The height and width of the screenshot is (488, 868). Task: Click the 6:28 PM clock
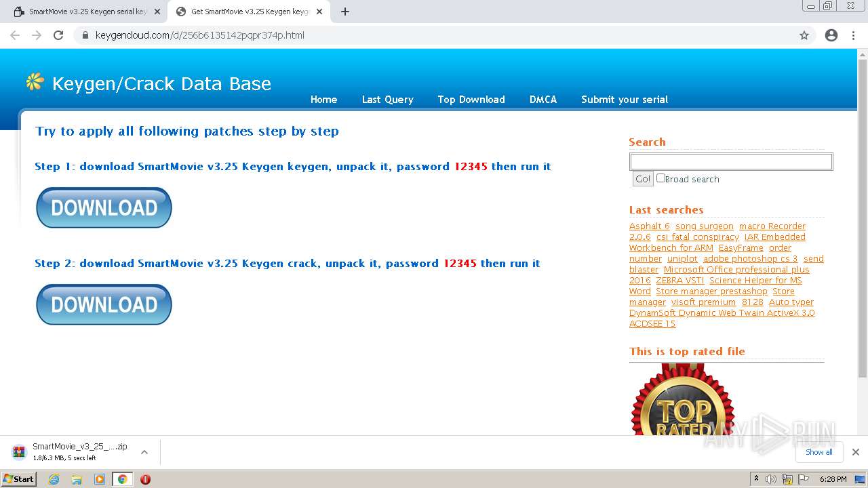point(833,479)
